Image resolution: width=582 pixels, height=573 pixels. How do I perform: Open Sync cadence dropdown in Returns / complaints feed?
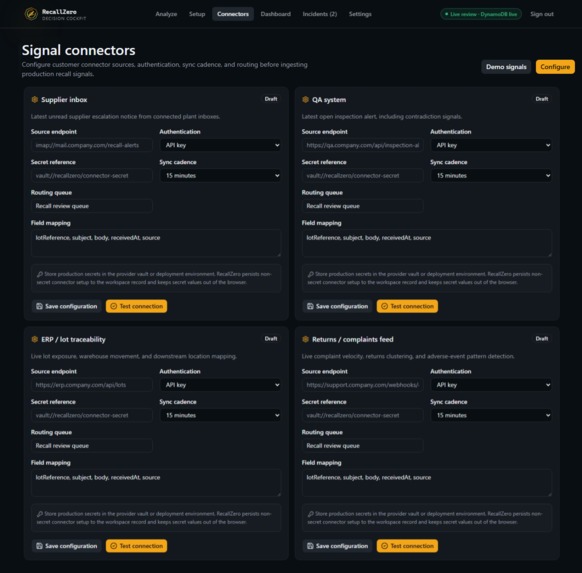491,415
